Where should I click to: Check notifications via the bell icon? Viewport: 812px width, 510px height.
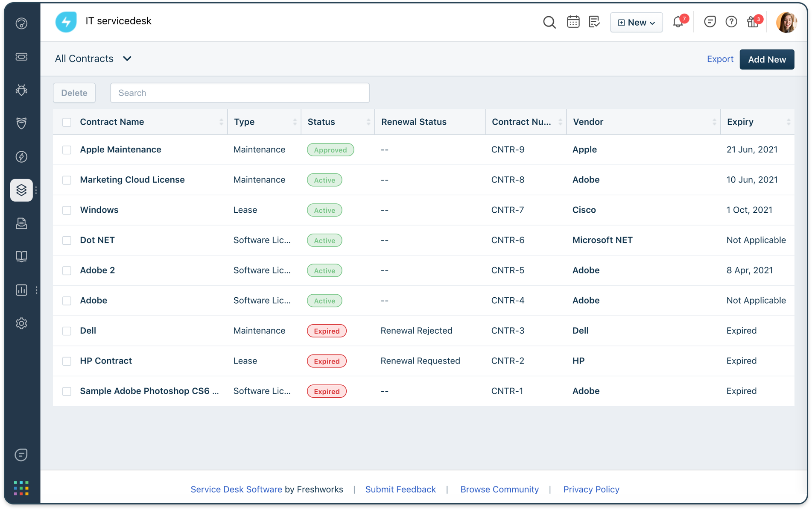click(x=677, y=22)
